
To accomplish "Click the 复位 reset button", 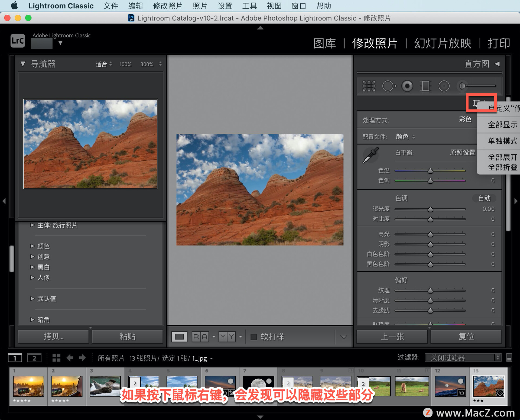I will 466,336.
